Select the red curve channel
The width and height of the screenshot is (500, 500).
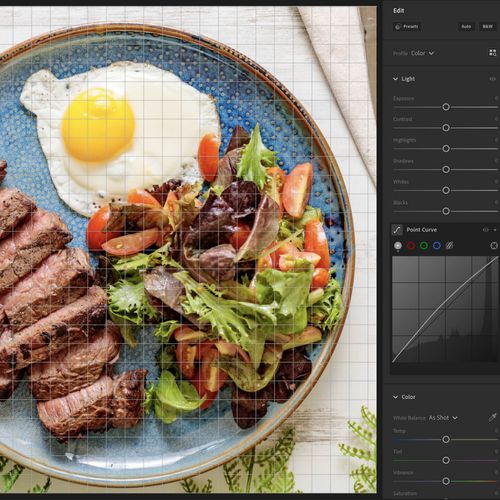point(411,246)
